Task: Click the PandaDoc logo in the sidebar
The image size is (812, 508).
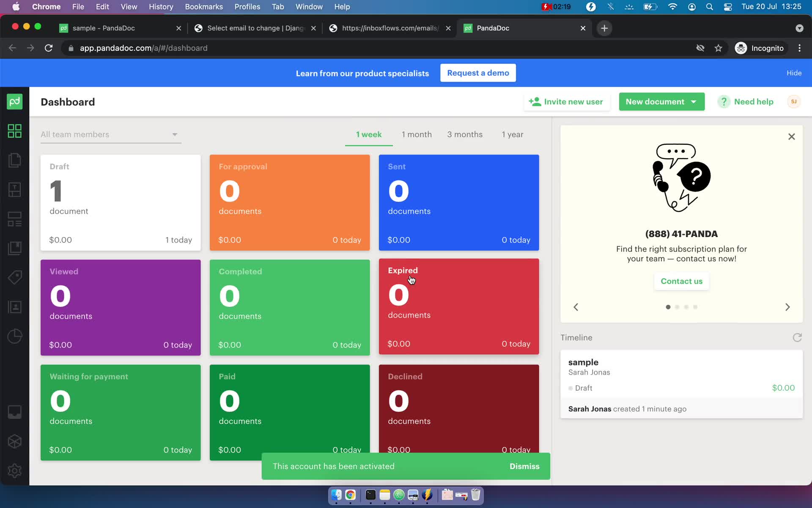Action: pyautogui.click(x=14, y=102)
